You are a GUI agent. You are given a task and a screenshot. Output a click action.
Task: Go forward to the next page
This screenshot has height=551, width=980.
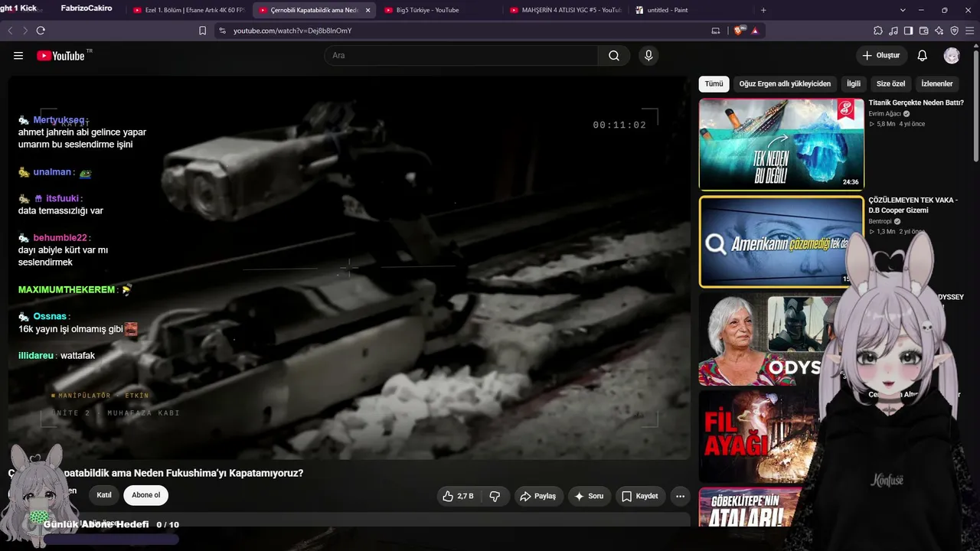pos(25,31)
